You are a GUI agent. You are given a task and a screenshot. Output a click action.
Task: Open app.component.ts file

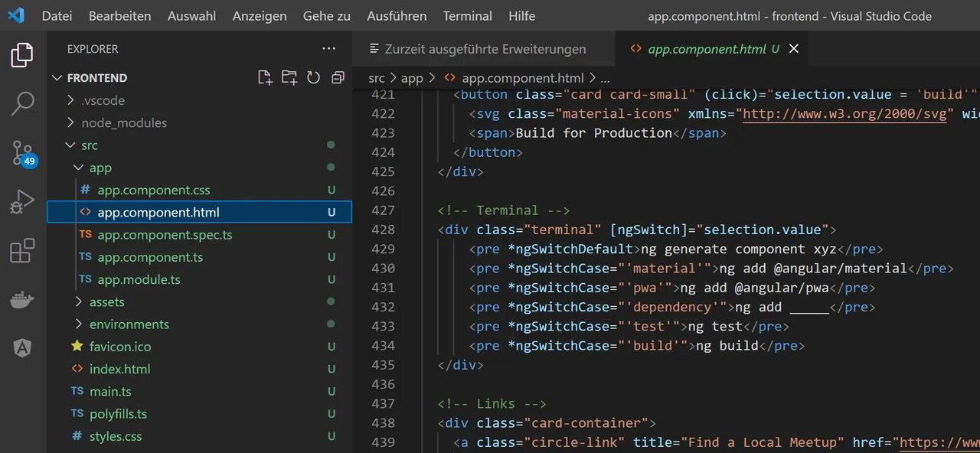(x=150, y=257)
